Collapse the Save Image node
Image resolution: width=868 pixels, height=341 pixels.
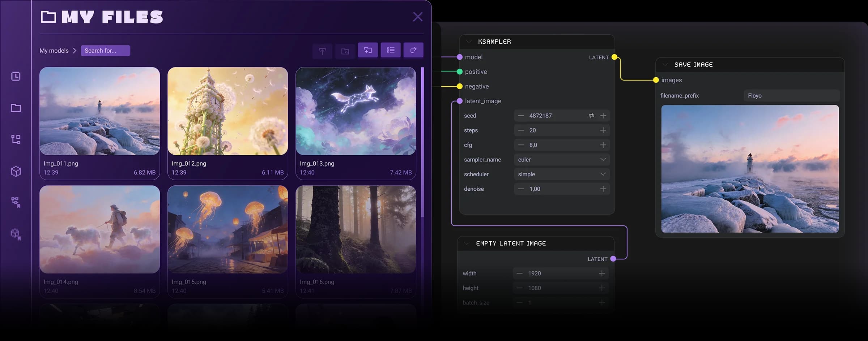[665, 65]
